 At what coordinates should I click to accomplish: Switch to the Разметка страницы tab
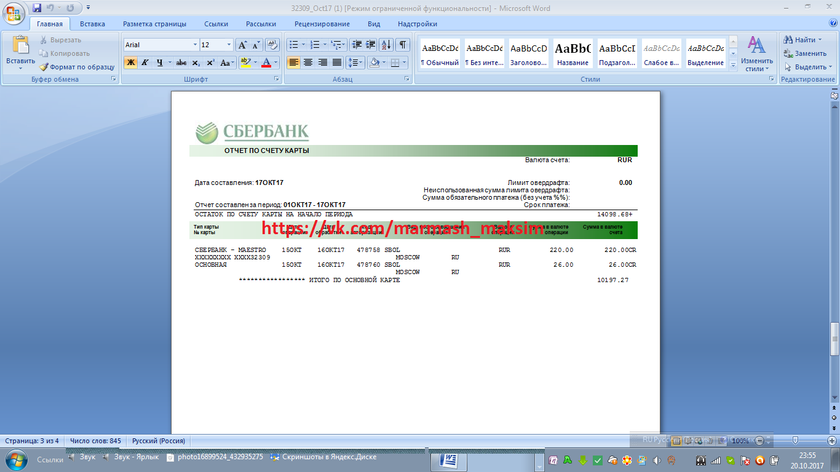click(154, 24)
